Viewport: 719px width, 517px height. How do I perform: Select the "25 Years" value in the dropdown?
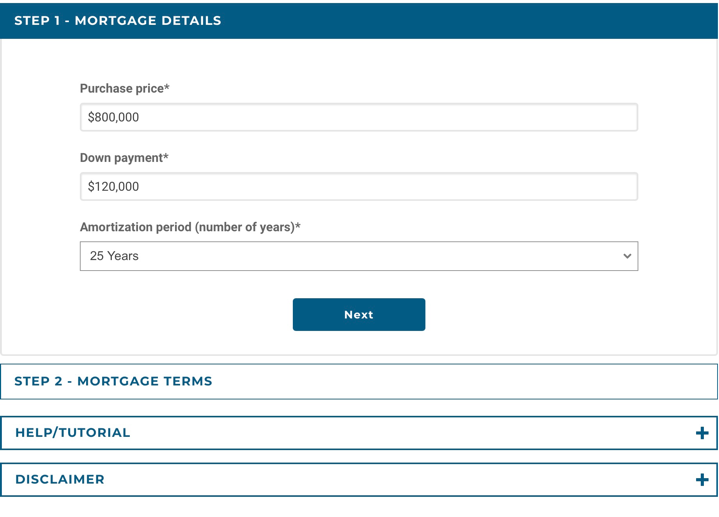(x=115, y=256)
